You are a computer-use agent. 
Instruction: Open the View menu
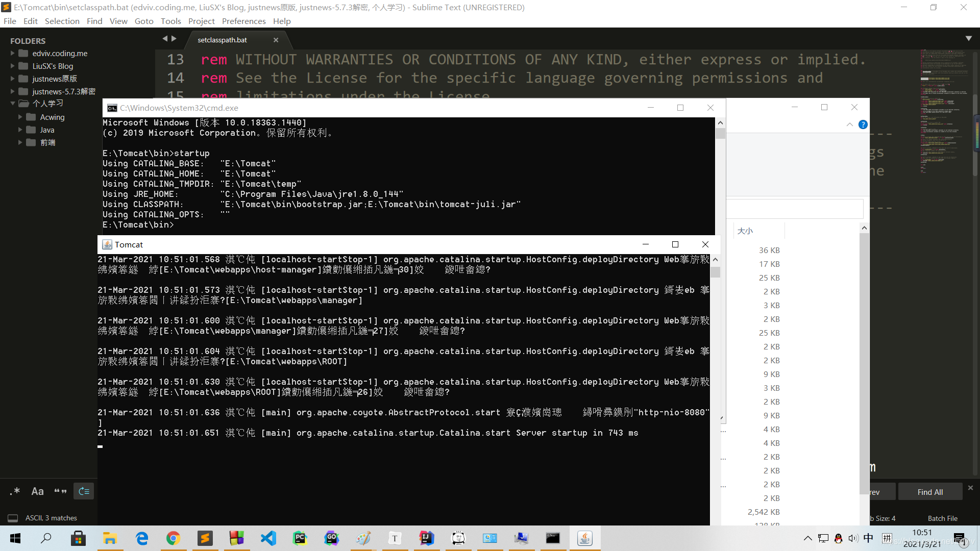(118, 21)
